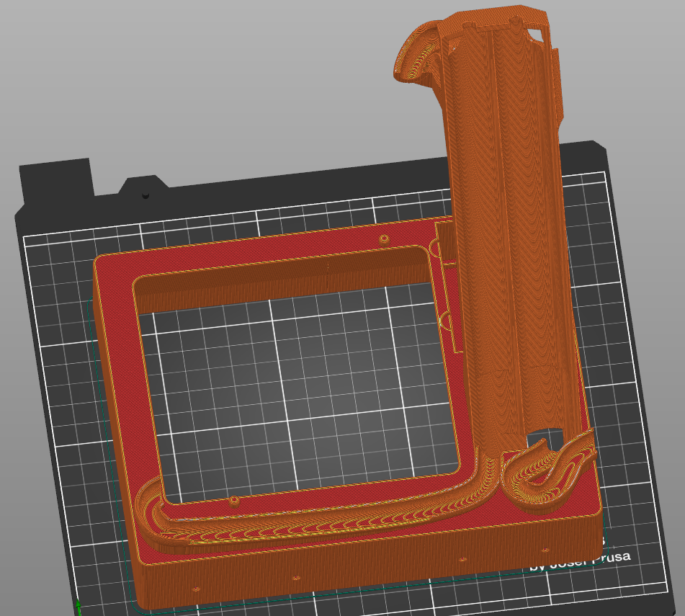The height and width of the screenshot is (616, 685).
Task: Click the upper semicircle outline on the frame's right side
Action: click(x=437, y=249)
